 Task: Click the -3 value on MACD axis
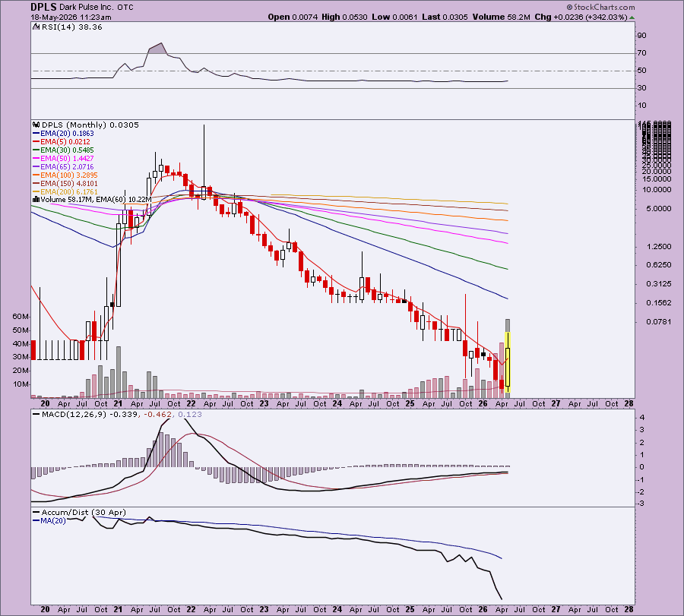(x=641, y=504)
